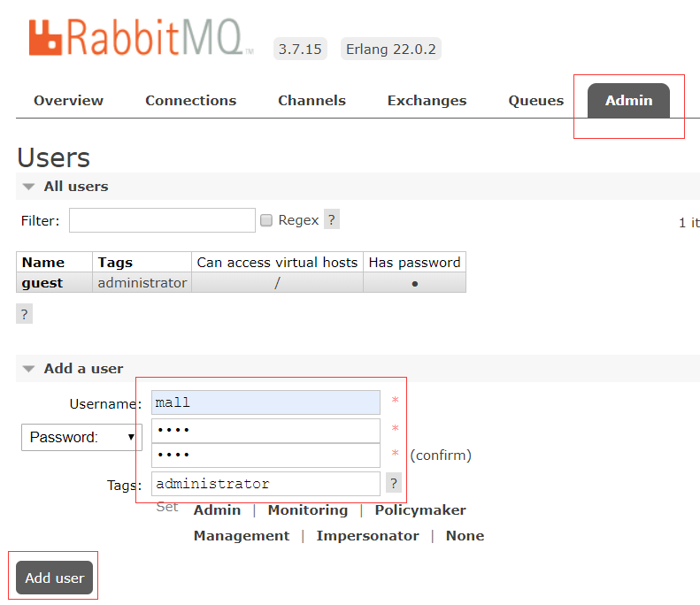700x605 pixels.
Task: Open the Queues tab
Action: pos(535,100)
